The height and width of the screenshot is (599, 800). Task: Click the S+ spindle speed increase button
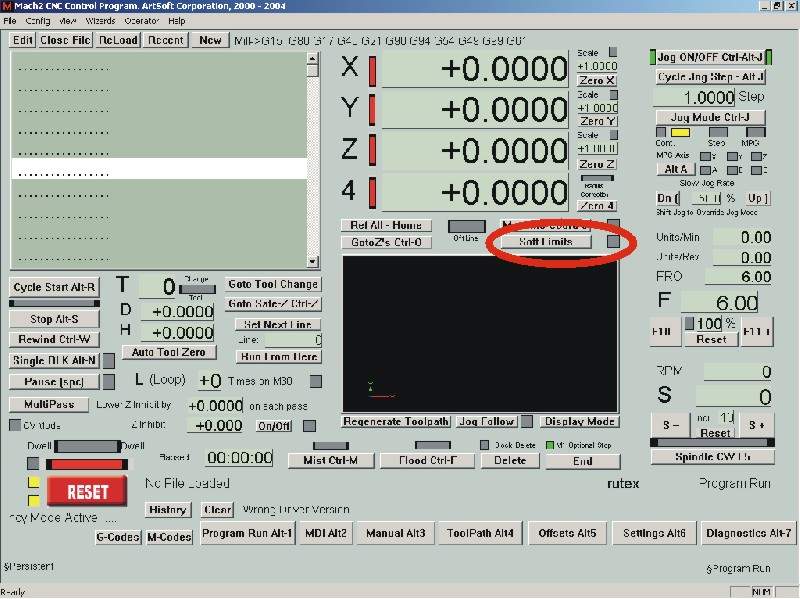coord(757,425)
